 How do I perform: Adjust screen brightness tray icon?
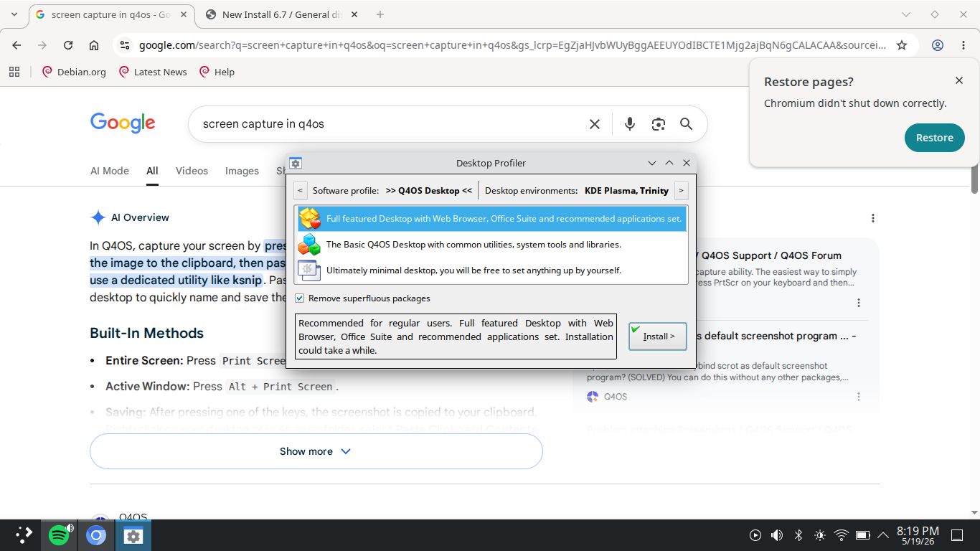point(820,535)
